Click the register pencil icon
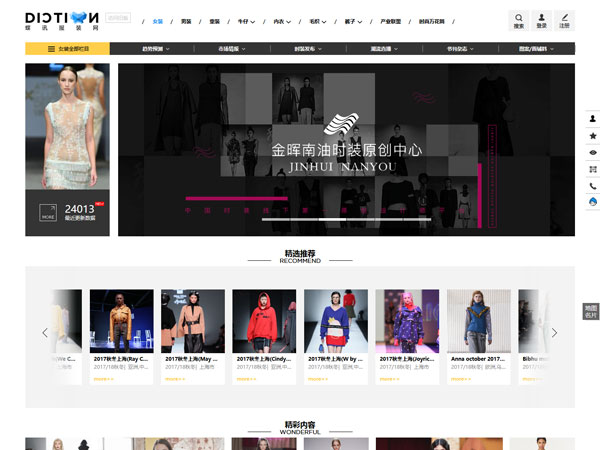This screenshot has height=450, width=600. (x=565, y=18)
